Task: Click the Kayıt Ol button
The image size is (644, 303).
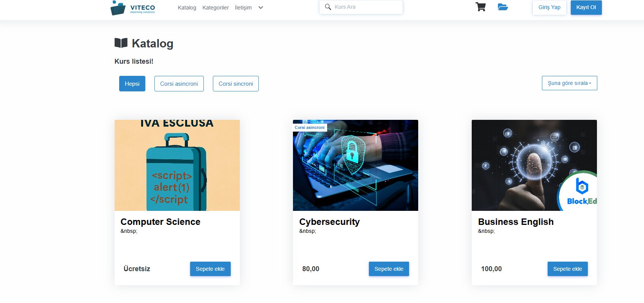Action: pyautogui.click(x=586, y=7)
